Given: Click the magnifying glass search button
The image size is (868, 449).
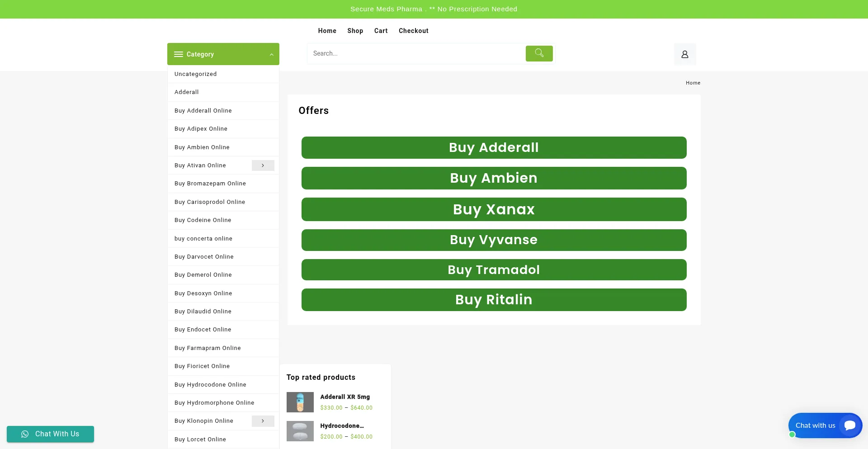Looking at the screenshot, I should tap(539, 53).
